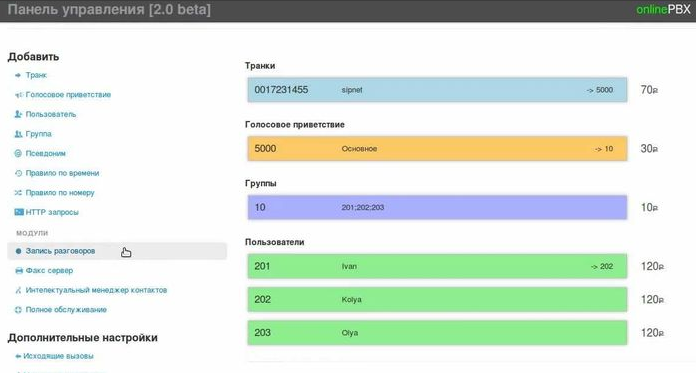The image size is (696, 373).
Task: Open group 10 row with 201;202;203
Action: point(437,207)
